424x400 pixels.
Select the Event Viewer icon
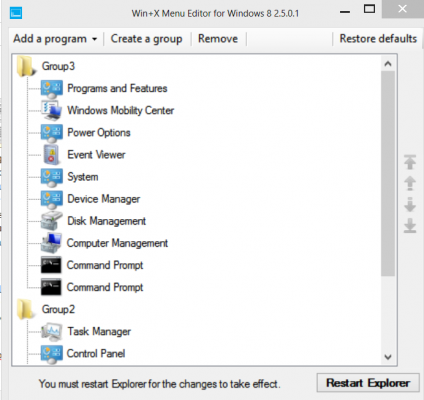tap(51, 155)
